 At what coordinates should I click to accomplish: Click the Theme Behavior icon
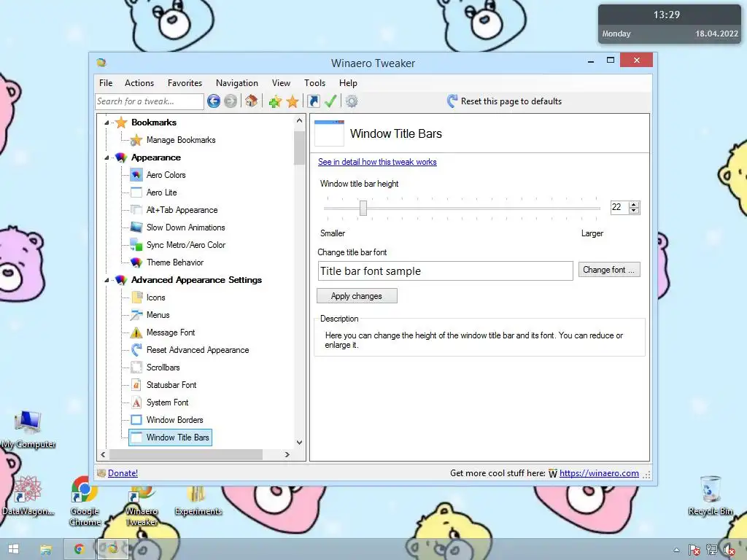[136, 262]
